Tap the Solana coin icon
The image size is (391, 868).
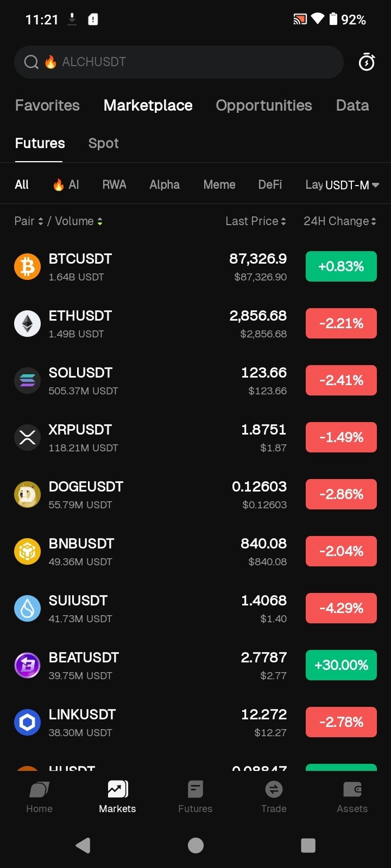coord(27,381)
